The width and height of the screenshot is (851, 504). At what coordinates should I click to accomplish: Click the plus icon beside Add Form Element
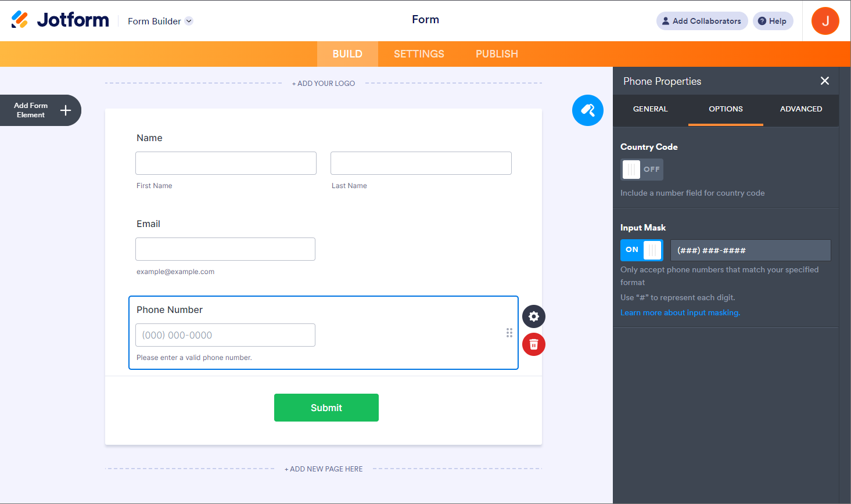[66, 110]
